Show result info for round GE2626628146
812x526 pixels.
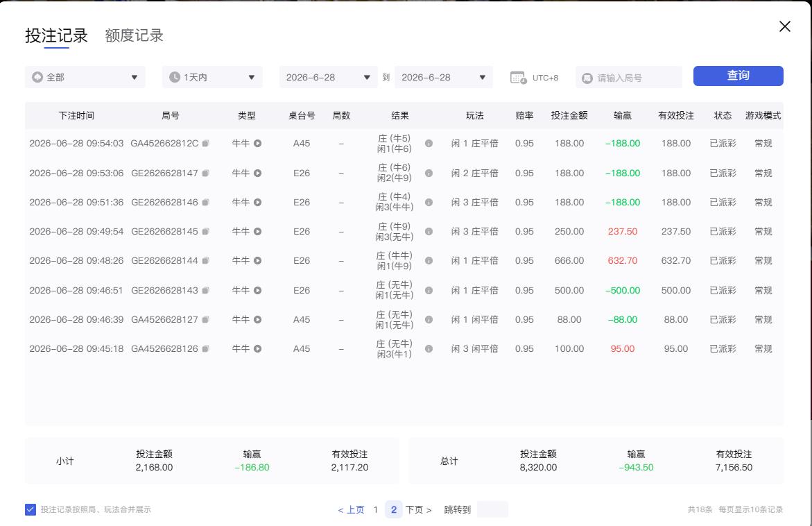pos(429,202)
